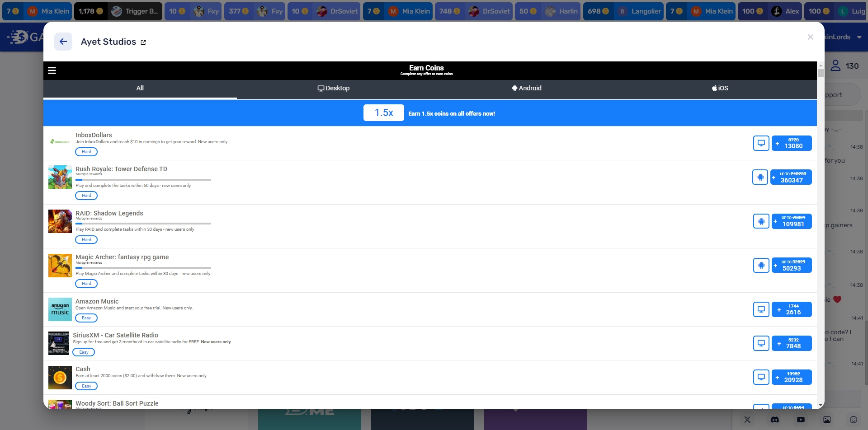Claim the 360347 coin Rush Royale reward
Image resolution: width=868 pixels, height=430 pixels.
(x=791, y=177)
